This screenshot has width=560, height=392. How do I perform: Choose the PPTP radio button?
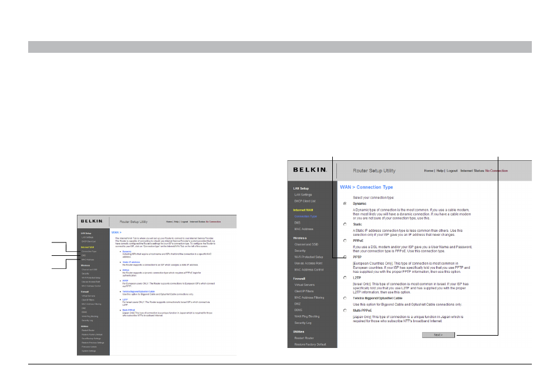tap(345, 257)
